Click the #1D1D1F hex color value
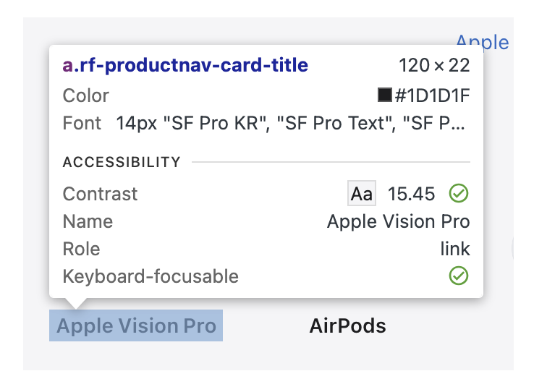This screenshot has width=534, height=392. pos(432,95)
